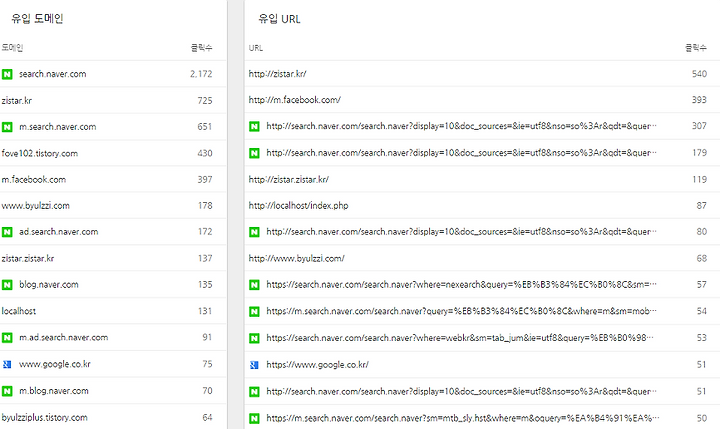720x429 pixels.
Task: Select zistar.zistar.kr domain entry
Action: (x=28, y=259)
